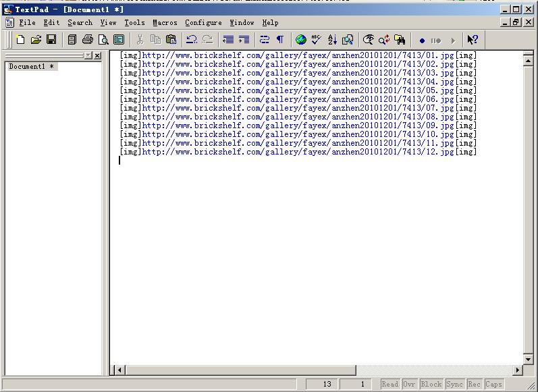Click the Unindent (outdent) icon
The height and width of the screenshot is (392, 538).
(x=228, y=40)
